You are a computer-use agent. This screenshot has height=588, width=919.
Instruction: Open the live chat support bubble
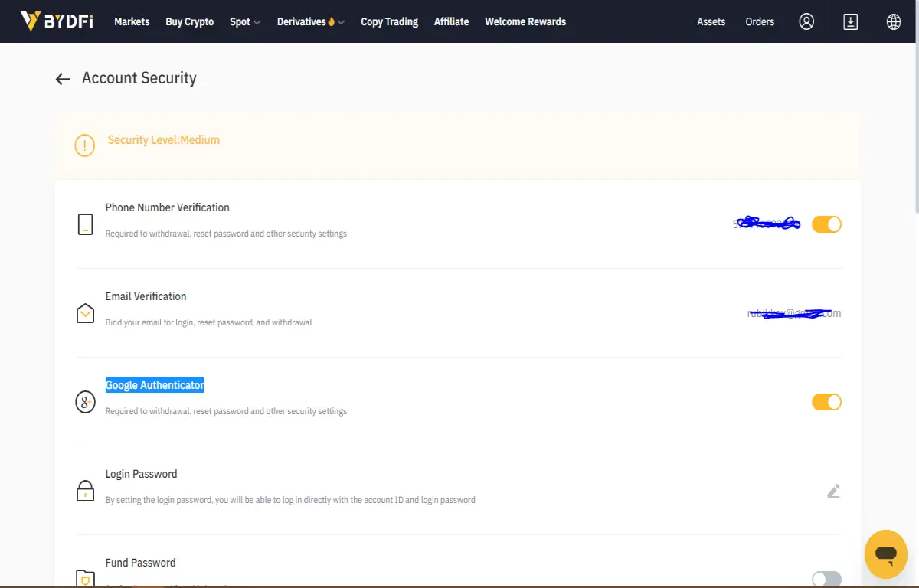click(886, 554)
